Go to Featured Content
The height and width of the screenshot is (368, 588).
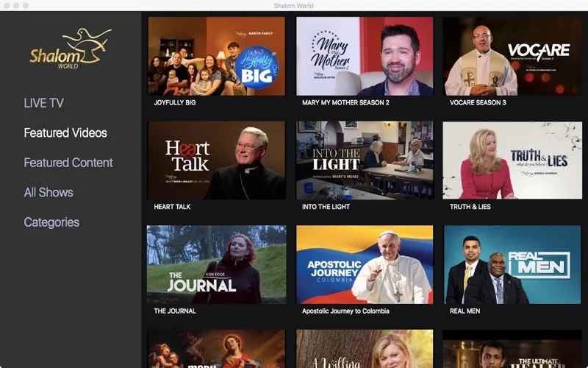(x=68, y=162)
